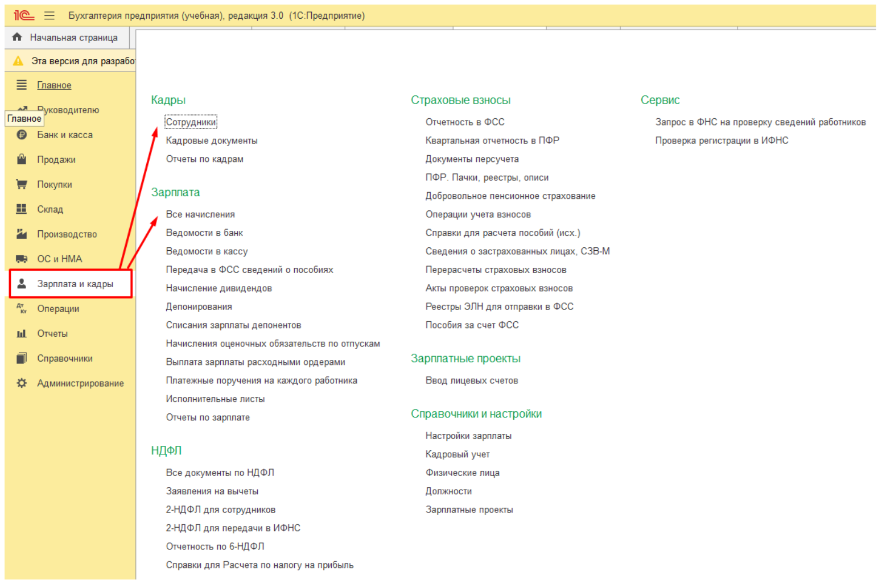Open Списания зарплаты депонентов
This screenshot has width=882, height=588.
233,325
